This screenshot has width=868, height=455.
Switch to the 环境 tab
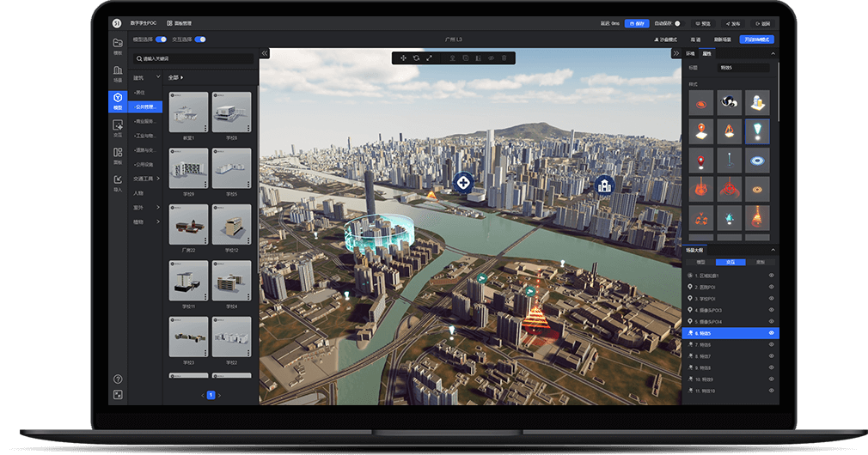point(691,53)
